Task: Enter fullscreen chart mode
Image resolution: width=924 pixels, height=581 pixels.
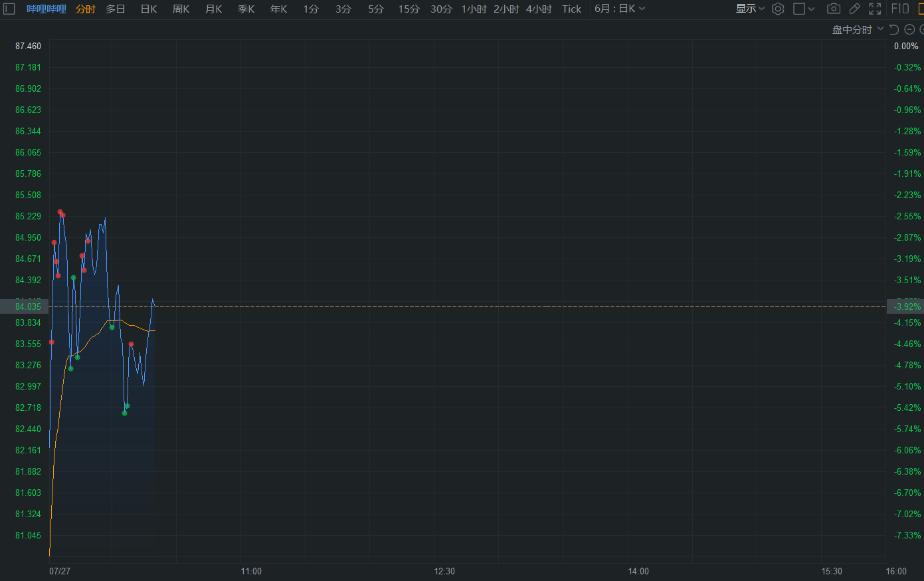Action: (876, 9)
